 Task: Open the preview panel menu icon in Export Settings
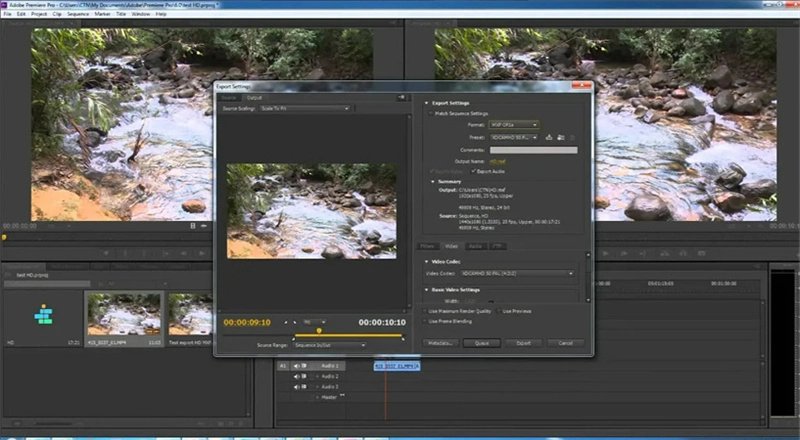point(402,97)
